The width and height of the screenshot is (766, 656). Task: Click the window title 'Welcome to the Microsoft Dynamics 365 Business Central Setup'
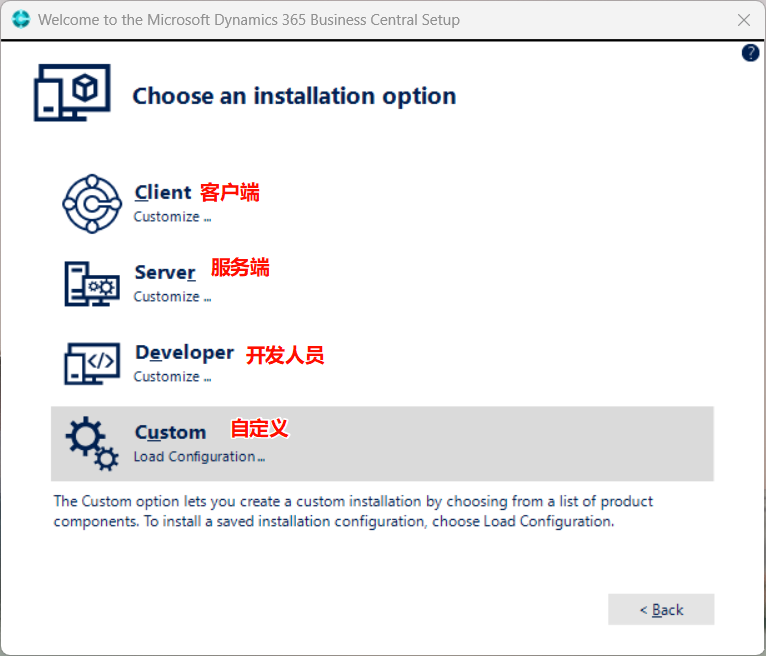click(x=249, y=20)
